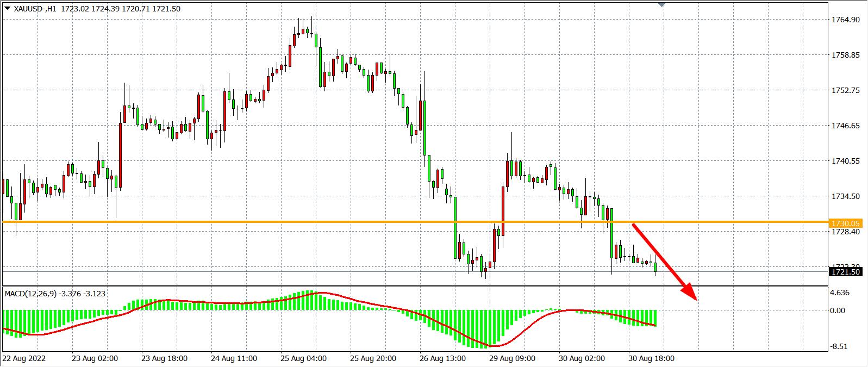The width and height of the screenshot is (868, 367).
Task: Click the 1746.65 price scale label
Action: pyautogui.click(x=845, y=126)
